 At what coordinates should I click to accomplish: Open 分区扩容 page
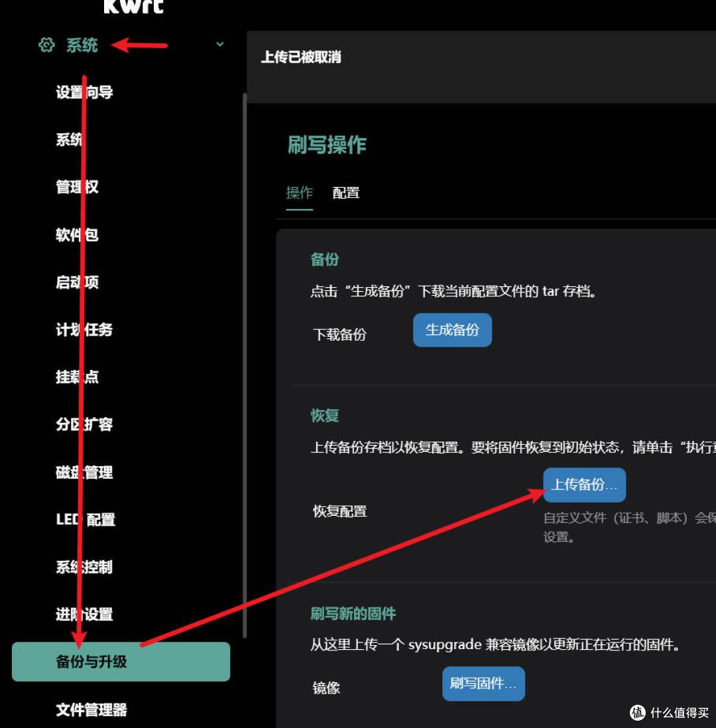pos(84,424)
